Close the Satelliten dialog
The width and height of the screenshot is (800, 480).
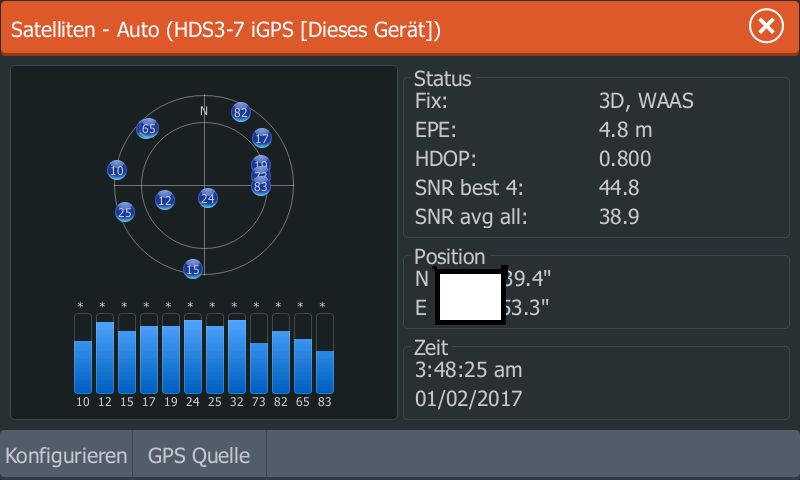[x=766, y=27]
